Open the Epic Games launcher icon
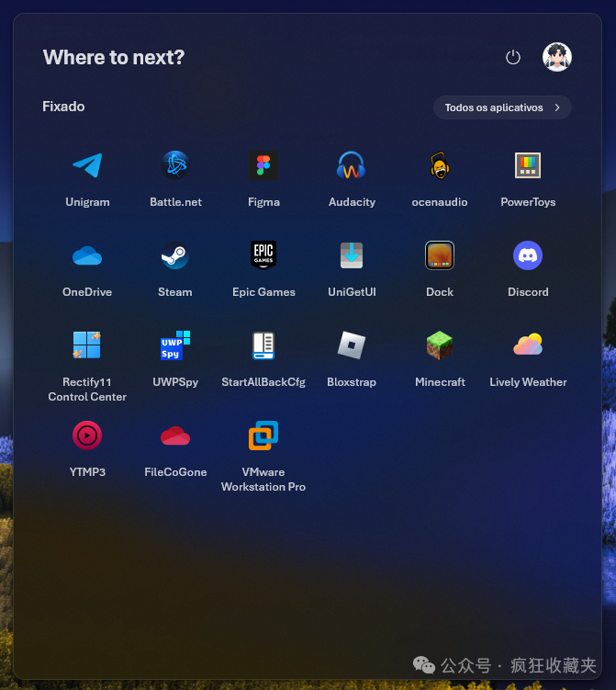 click(263, 255)
